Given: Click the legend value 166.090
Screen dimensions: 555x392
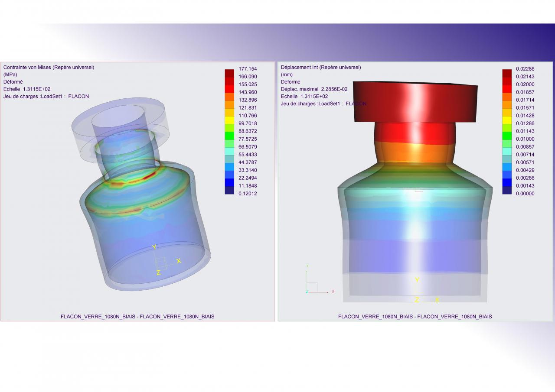Looking at the screenshot, I should pos(248,77).
